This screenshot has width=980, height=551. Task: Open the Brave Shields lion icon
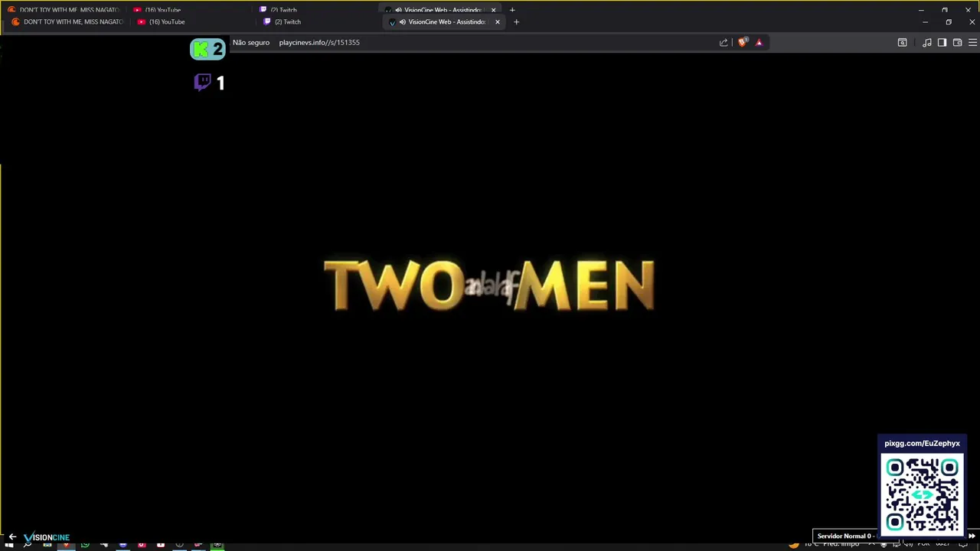(x=742, y=42)
